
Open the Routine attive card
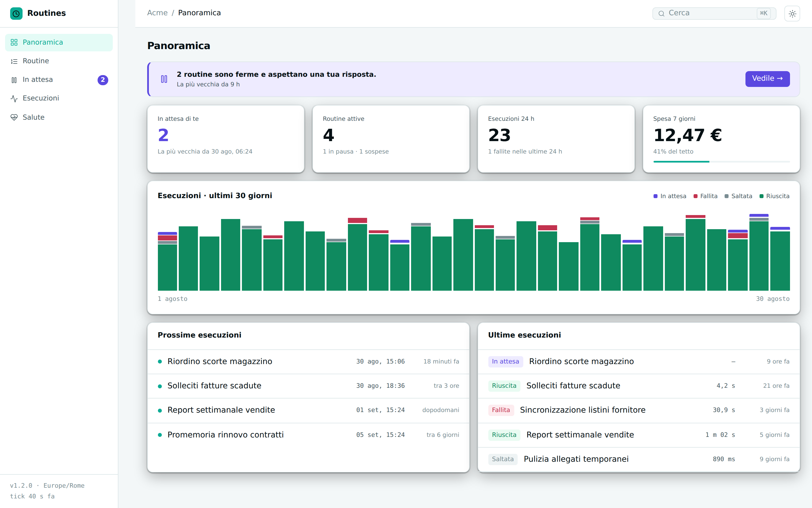pyautogui.click(x=391, y=139)
